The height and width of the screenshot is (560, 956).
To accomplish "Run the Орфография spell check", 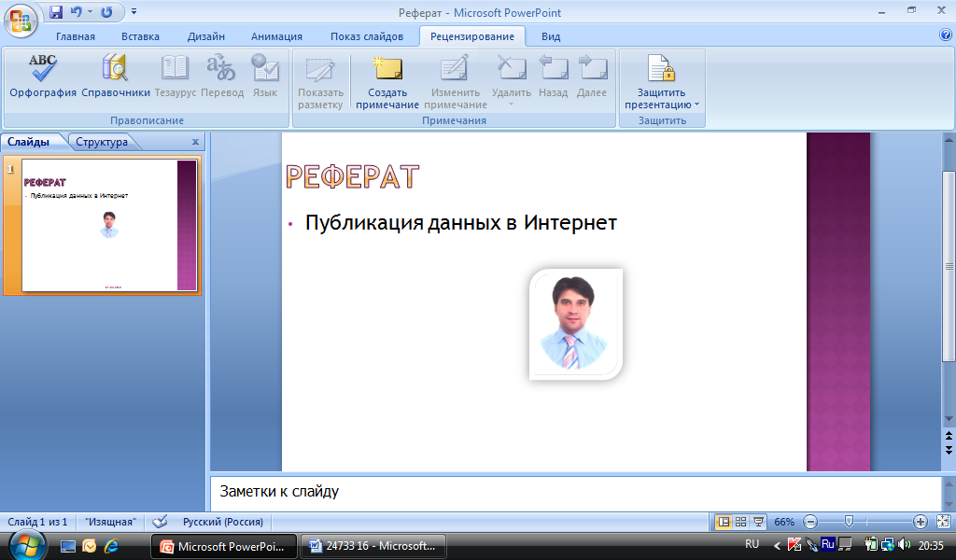I will (43, 77).
